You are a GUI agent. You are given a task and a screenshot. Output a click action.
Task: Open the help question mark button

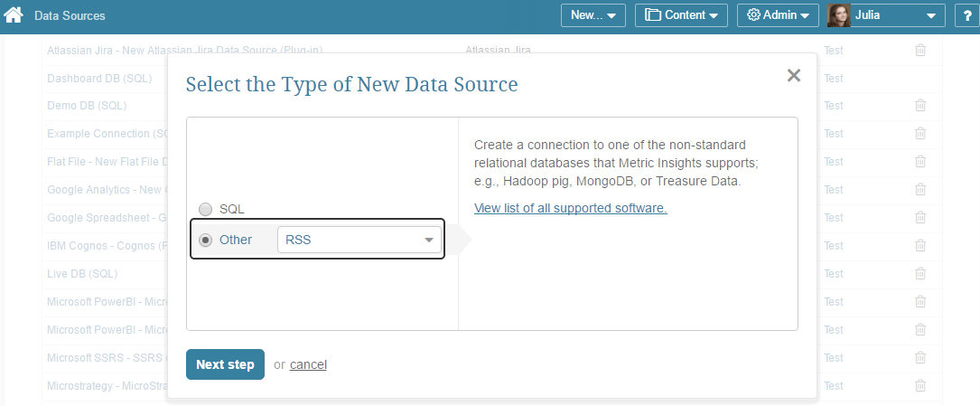click(966, 15)
